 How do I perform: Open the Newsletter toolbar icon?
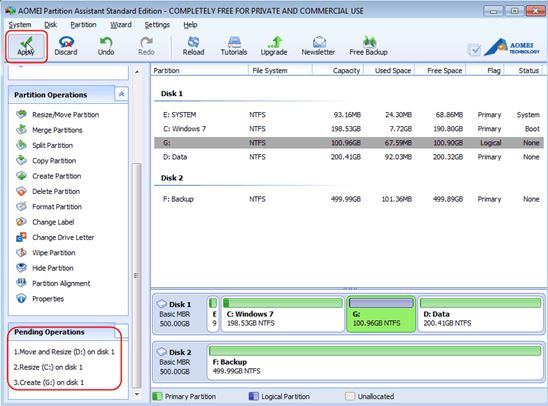(318, 46)
